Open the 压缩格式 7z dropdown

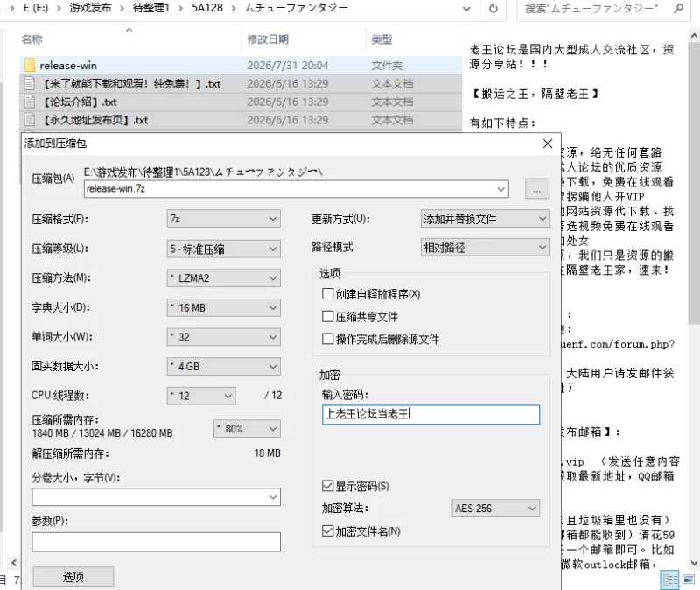224,219
